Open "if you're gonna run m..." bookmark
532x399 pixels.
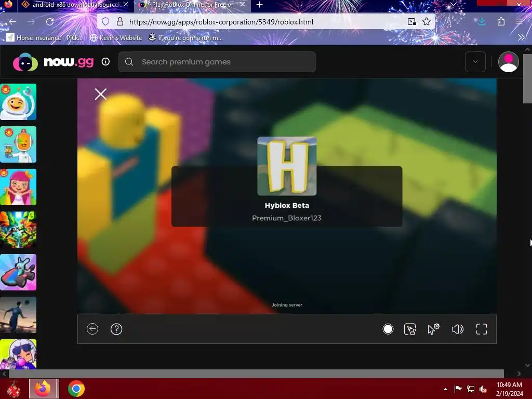pos(185,37)
